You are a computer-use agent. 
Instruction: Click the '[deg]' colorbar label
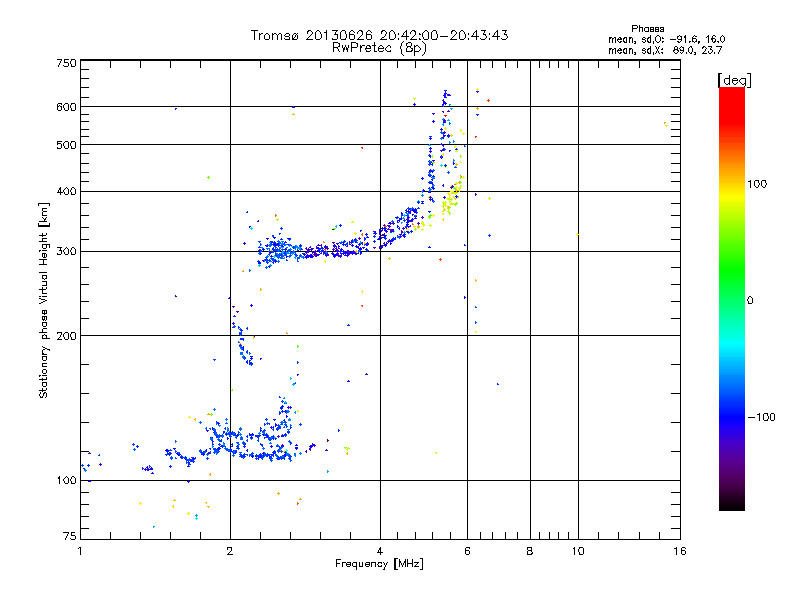pyautogui.click(x=734, y=80)
